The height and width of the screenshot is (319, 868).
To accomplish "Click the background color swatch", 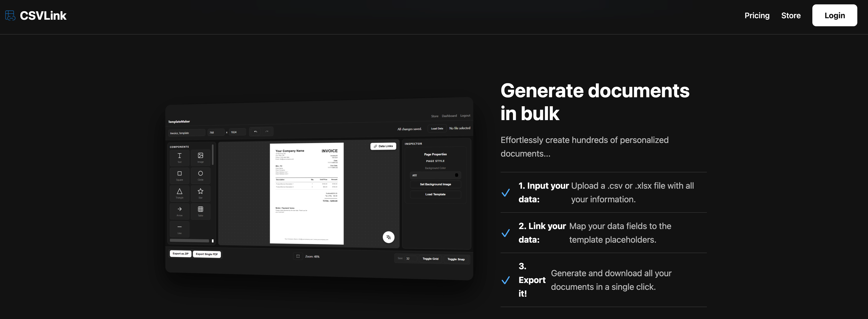I will [x=456, y=175].
